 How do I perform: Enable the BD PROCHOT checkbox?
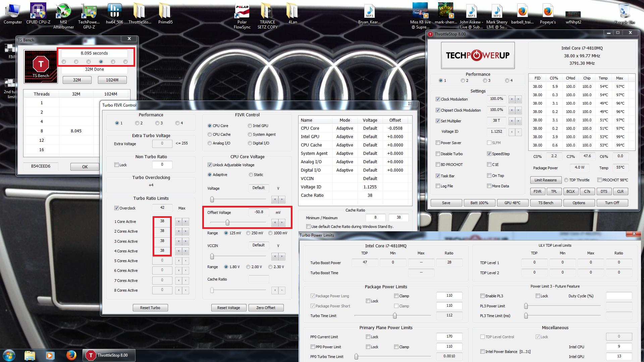[438, 165]
